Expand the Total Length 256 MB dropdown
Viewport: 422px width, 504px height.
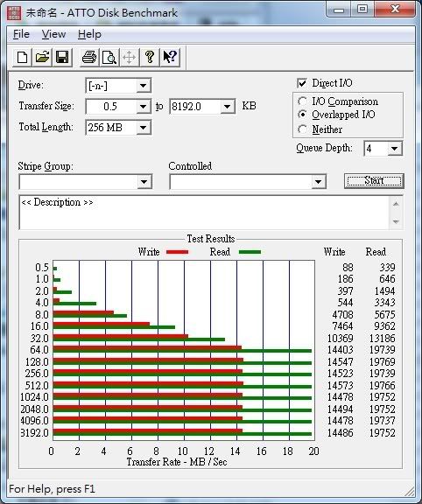coord(143,128)
